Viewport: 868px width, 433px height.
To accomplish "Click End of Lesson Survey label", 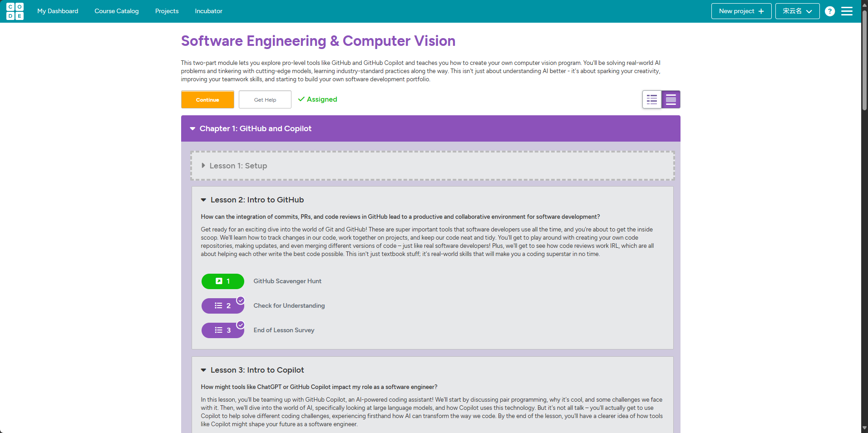I will click(x=284, y=330).
